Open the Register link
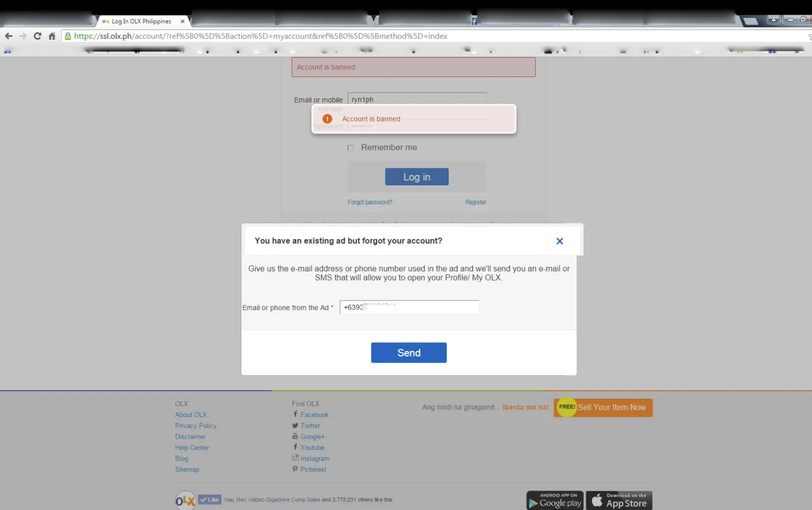Image resolution: width=812 pixels, height=510 pixels. tap(476, 202)
